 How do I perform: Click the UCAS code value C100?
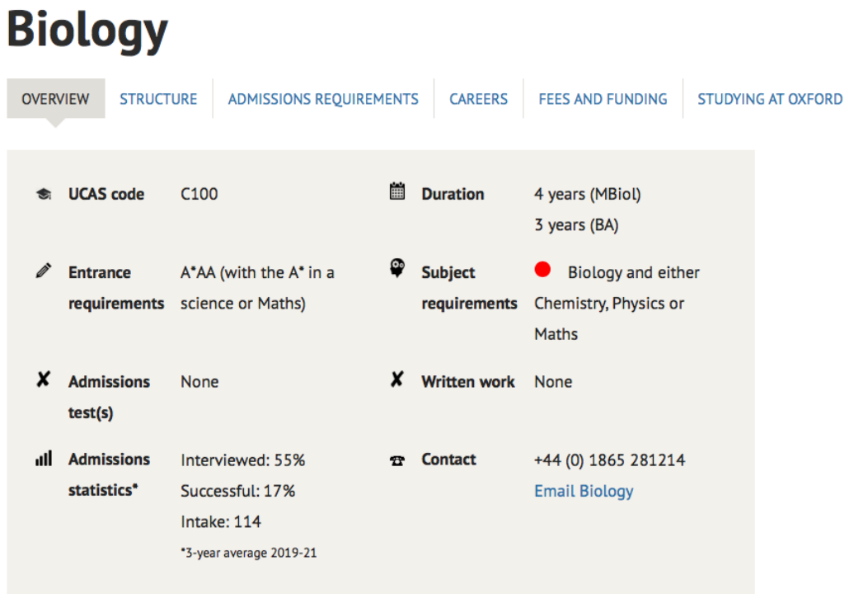click(x=199, y=194)
